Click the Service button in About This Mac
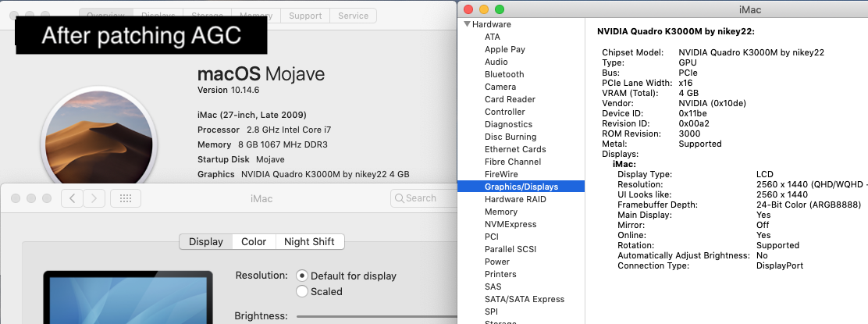The height and width of the screenshot is (324, 868). tap(353, 16)
